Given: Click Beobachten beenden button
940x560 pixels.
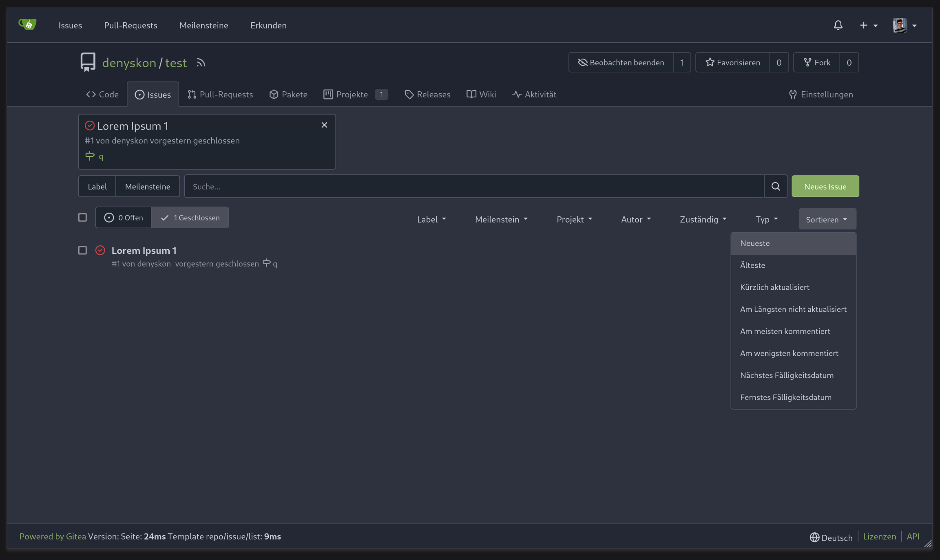Looking at the screenshot, I should pyautogui.click(x=621, y=62).
